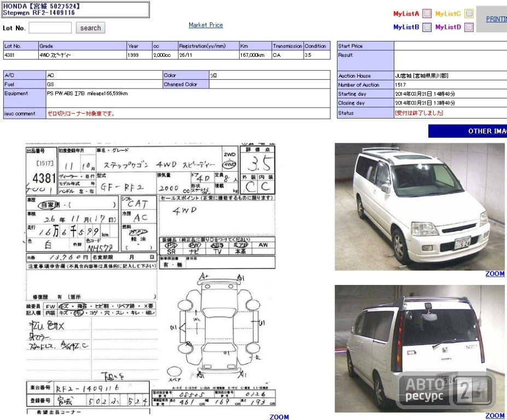Select the red Status text
507x420 pixels.
point(419,113)
